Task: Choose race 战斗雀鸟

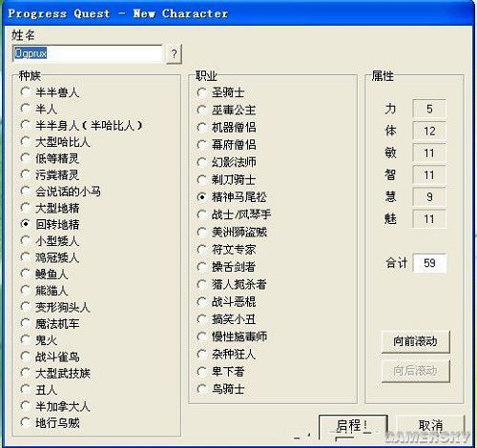Action: pyautogui.click(x=50, y=356)
